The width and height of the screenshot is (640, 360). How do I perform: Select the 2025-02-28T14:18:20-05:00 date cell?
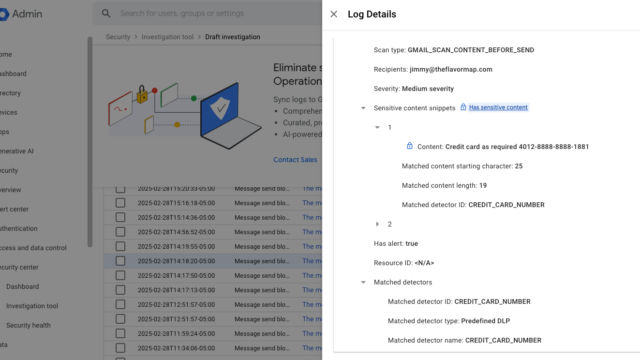tap(176, 261)
